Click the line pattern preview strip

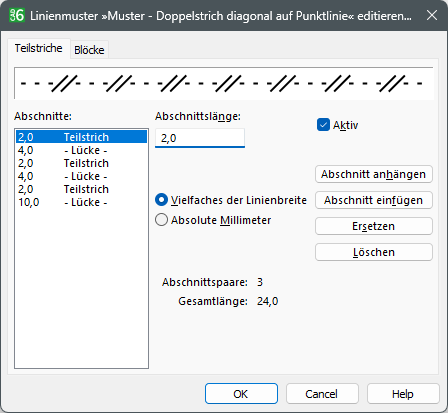pyautogui.click(x=224, y=83)
